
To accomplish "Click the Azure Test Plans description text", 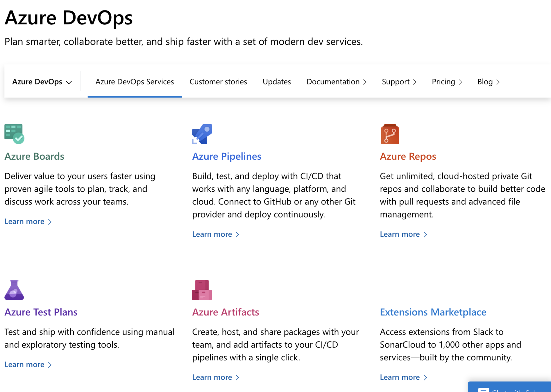I will coord(90,338).
